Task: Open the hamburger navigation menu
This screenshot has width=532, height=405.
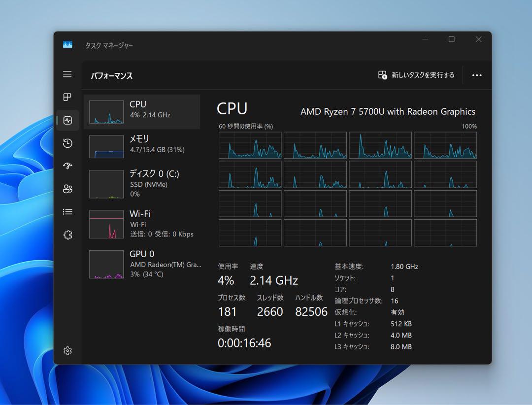Action: pos(67,74)
